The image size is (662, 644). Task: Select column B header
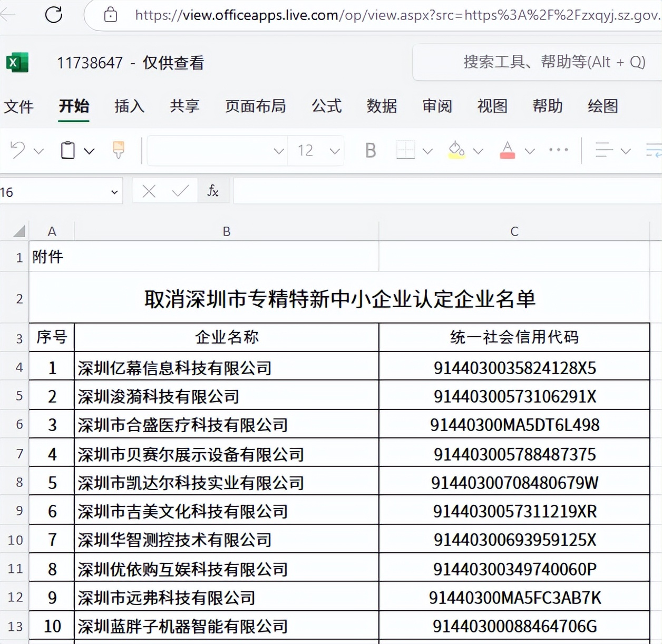pyautogui.click(x=227, y=231)
